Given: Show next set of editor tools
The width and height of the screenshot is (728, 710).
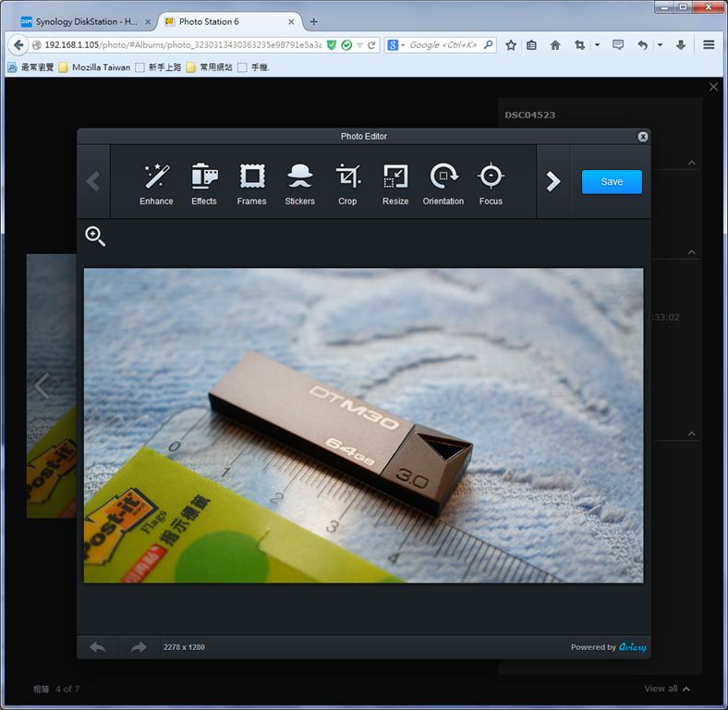Looking at the screenshot, I should (553, 182).
